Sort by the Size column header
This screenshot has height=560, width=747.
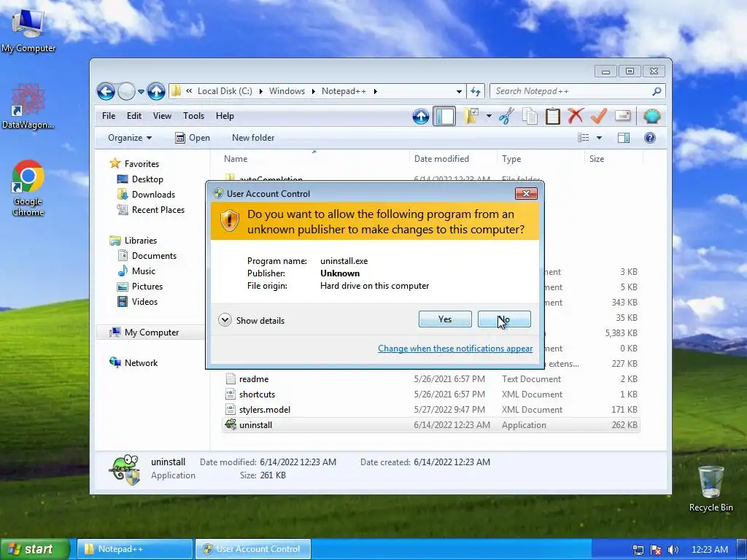click(614, 158)
